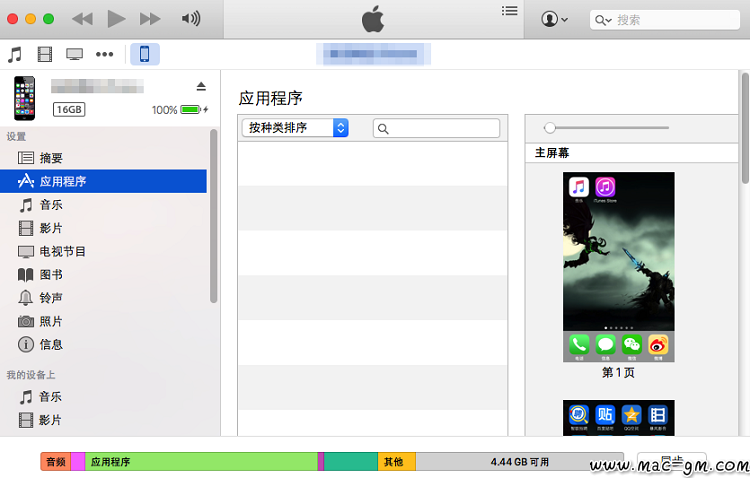750x478 pixels.
Task: Click the grid app icon on second page preview
Action: tap(658, 414)
